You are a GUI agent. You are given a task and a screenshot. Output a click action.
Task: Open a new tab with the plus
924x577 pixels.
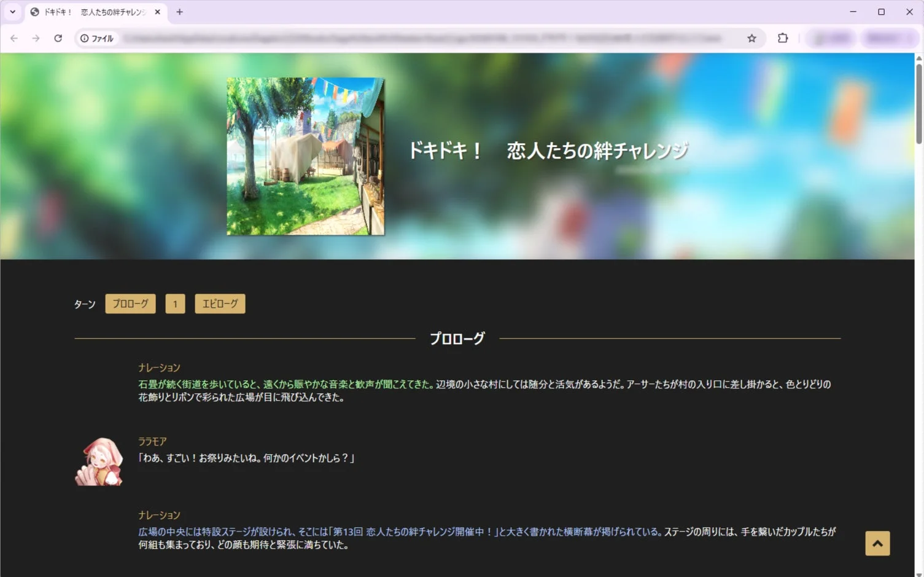coord(179,12)
